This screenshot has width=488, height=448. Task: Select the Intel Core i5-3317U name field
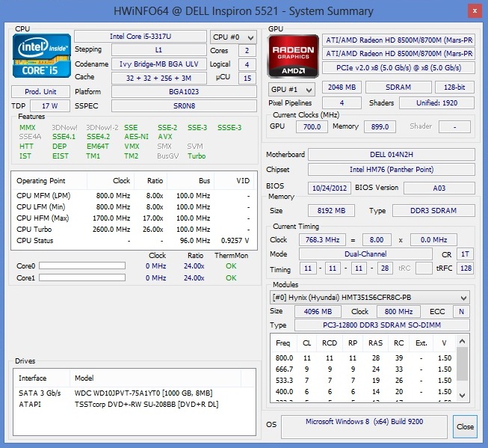[140, 37]
